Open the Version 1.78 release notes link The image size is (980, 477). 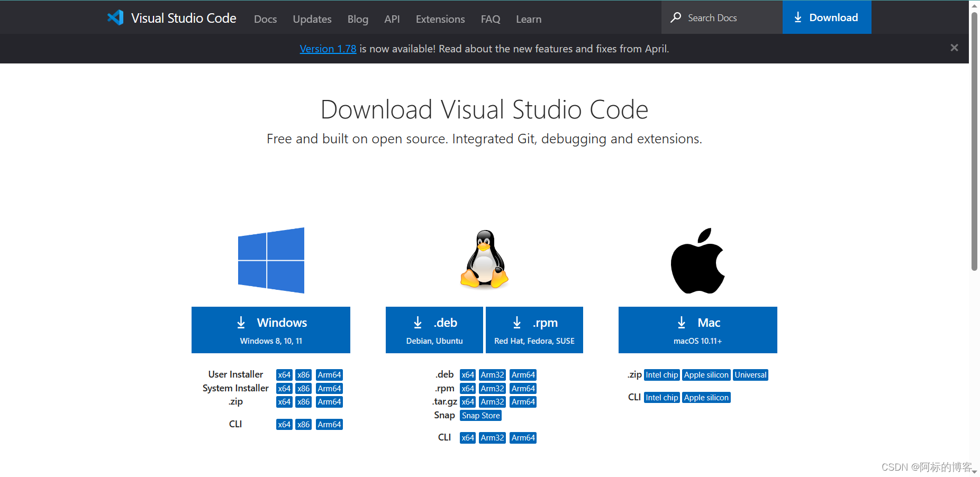(x=328, y=48)
